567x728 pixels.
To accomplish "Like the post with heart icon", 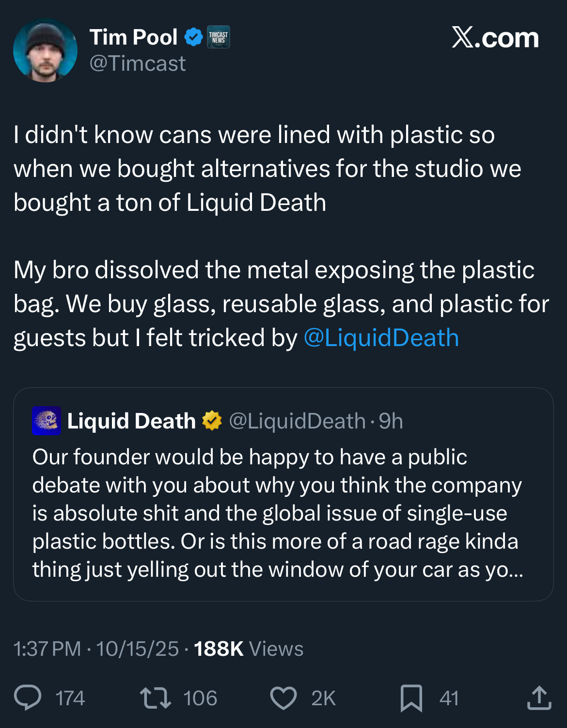I will tap(283, 698).
